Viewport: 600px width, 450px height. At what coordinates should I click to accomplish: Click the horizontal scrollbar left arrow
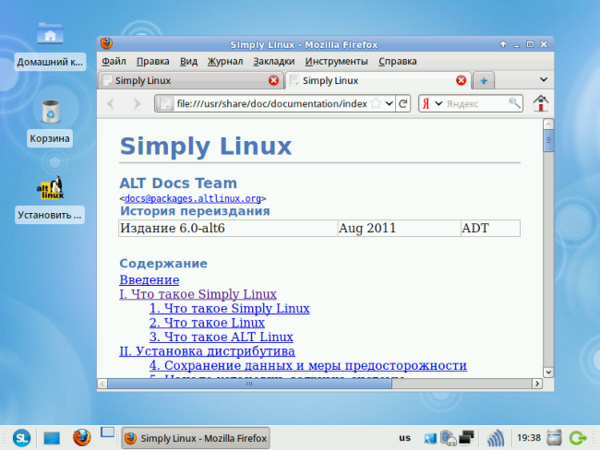pyautogui.click(x=103, y=383)
